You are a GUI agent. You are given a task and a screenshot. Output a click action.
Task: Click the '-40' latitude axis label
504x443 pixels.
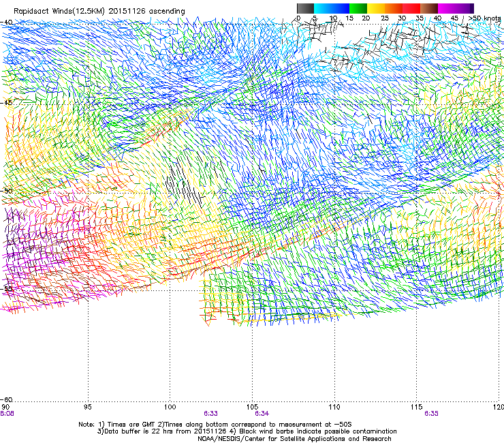pyautogui.click(x=6, y=22)
